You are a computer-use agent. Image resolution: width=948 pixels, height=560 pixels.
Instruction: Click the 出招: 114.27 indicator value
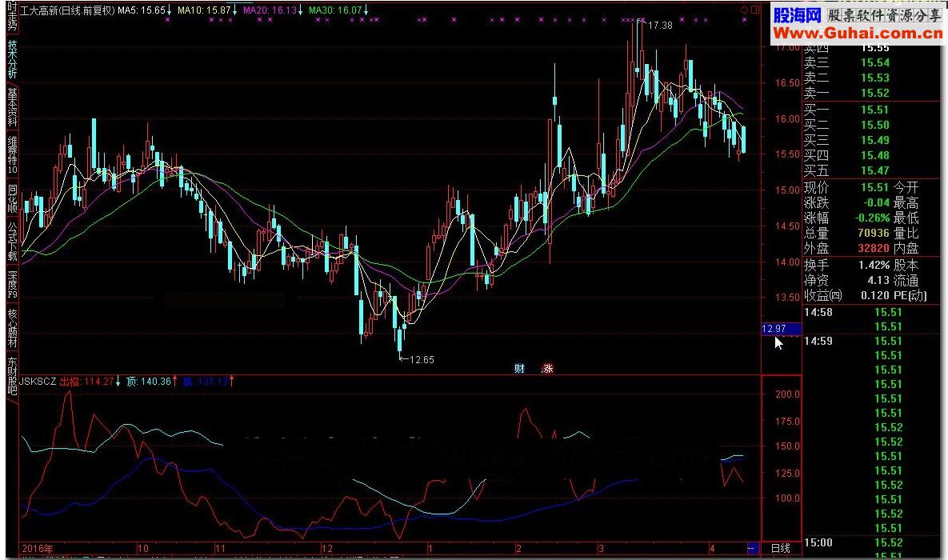[x=90, y=382]
